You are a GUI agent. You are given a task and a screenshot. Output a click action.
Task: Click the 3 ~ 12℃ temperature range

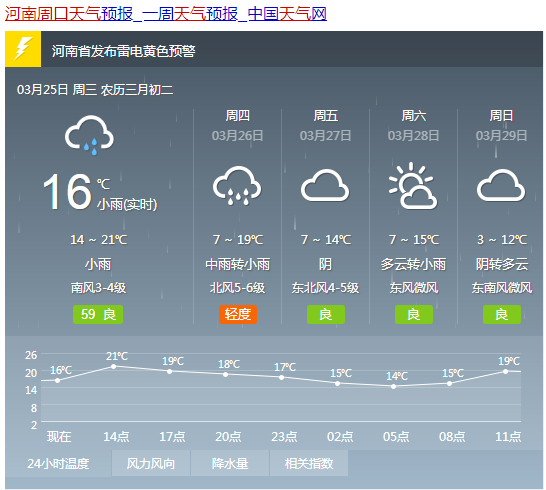point(502,240)
